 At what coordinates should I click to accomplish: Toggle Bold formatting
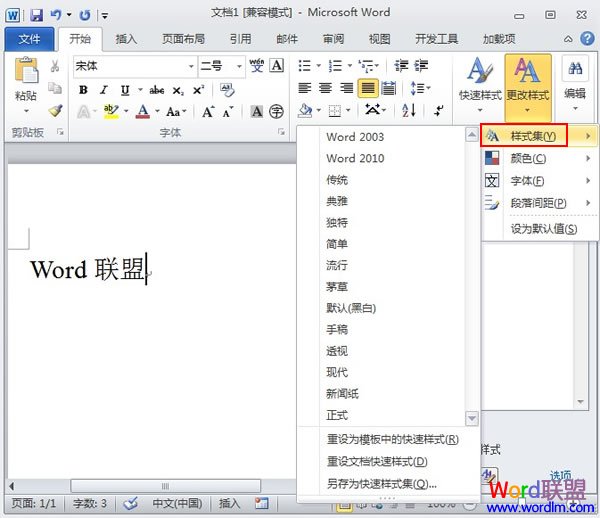coord(83,90)
